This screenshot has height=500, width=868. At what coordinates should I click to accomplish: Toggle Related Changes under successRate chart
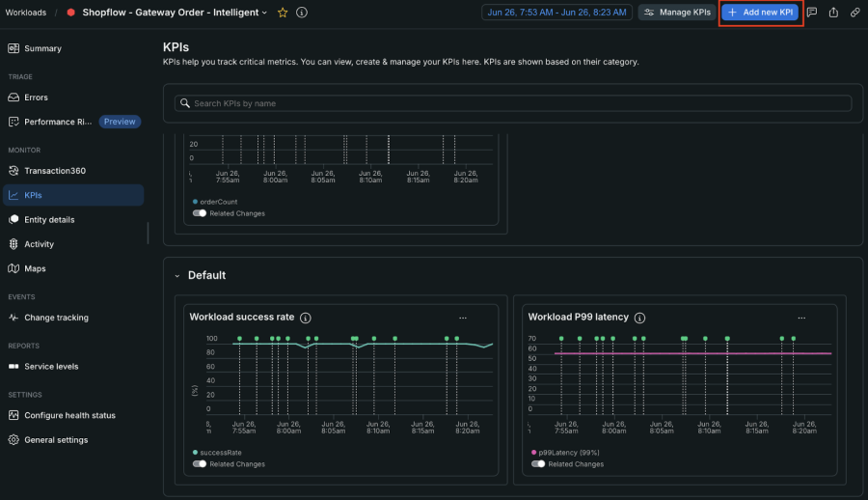200,464
